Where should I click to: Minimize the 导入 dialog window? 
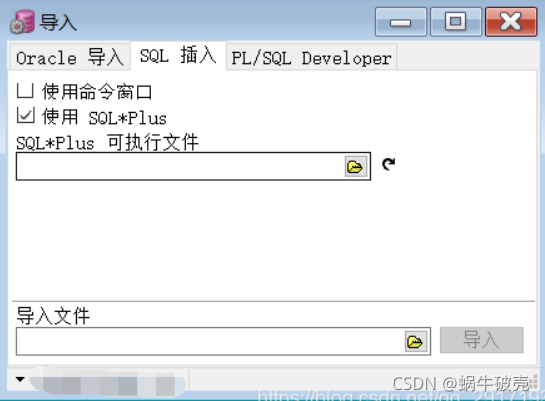401,22
